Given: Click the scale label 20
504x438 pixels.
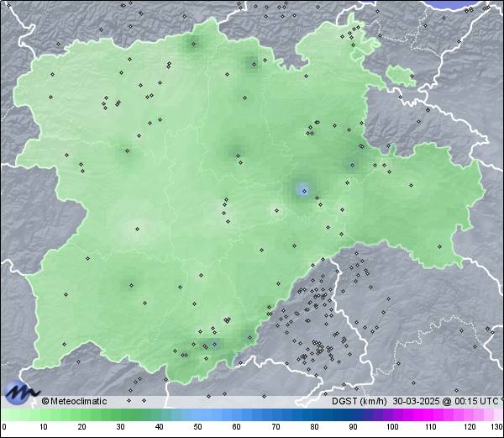Looking at the screenshot, I should coord(82,427).
